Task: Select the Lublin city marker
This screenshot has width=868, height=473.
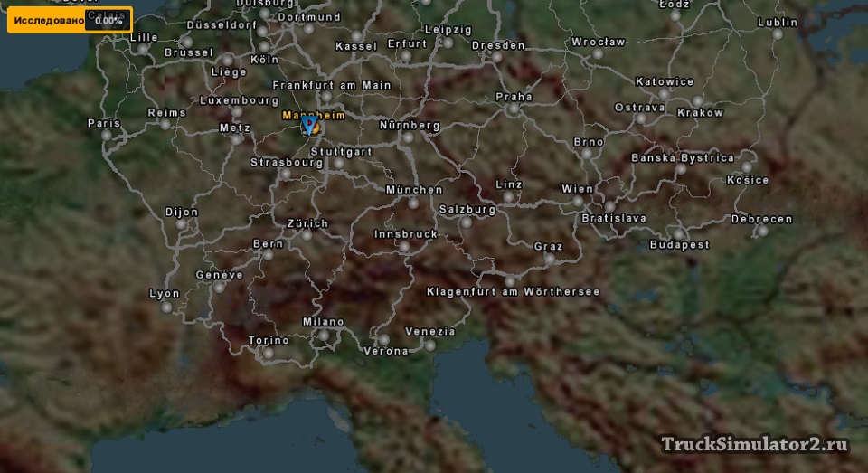Action: point(778,34)
